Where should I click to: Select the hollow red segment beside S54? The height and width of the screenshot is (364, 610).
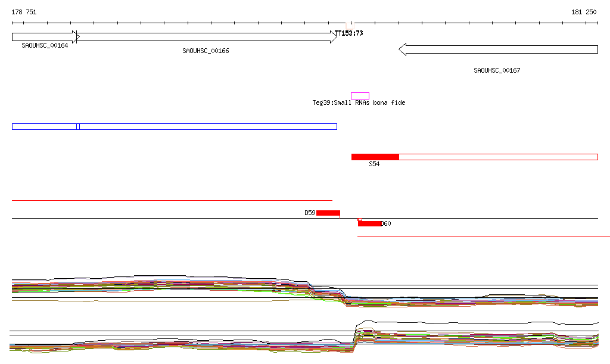499,157
